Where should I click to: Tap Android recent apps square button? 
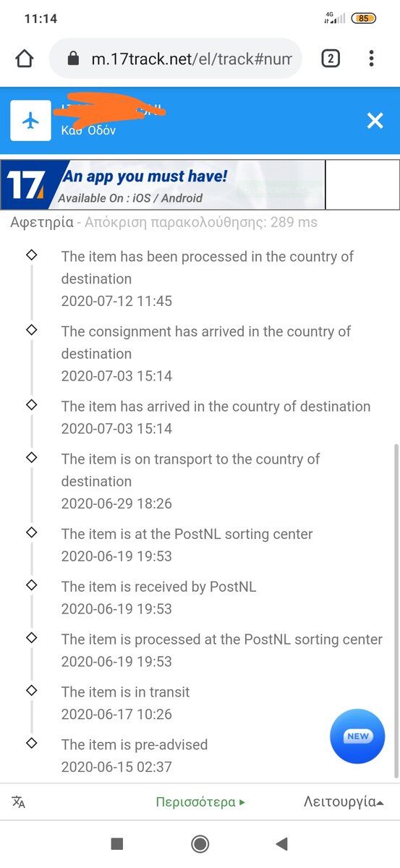(x=117, y=843)
